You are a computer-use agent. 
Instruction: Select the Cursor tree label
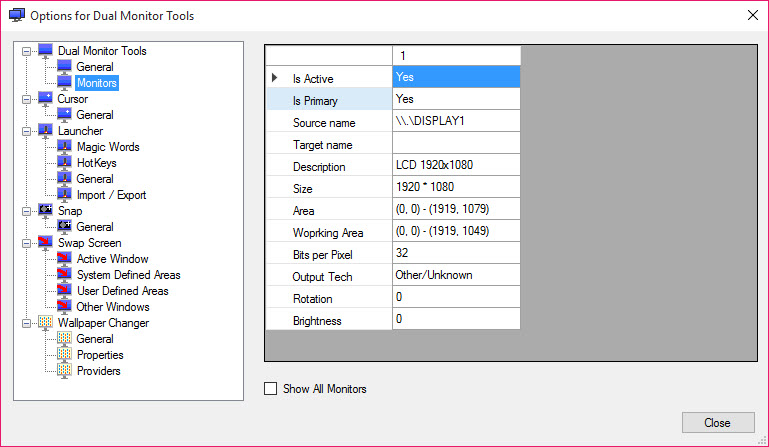click(73, 99)
